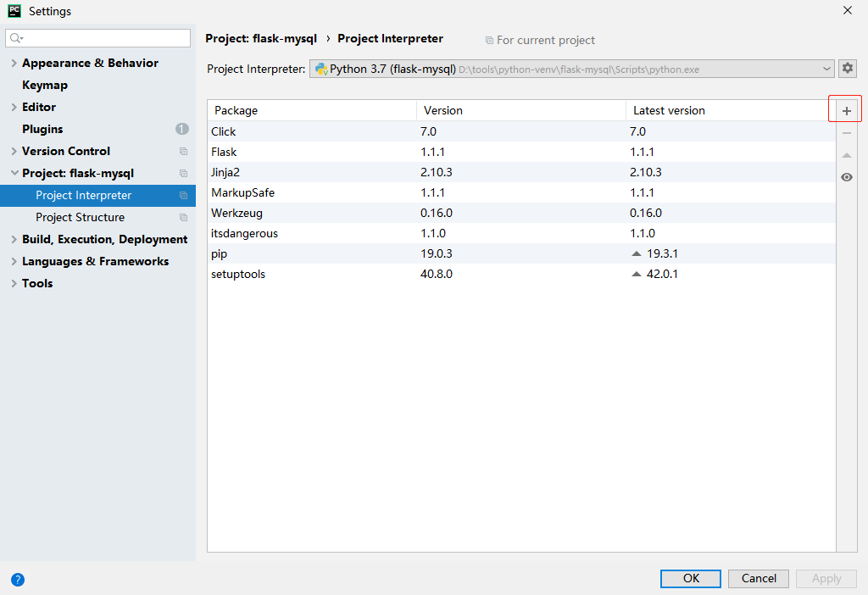
Task: Click the 40.8.0 version cell
Action: point(437,274)
